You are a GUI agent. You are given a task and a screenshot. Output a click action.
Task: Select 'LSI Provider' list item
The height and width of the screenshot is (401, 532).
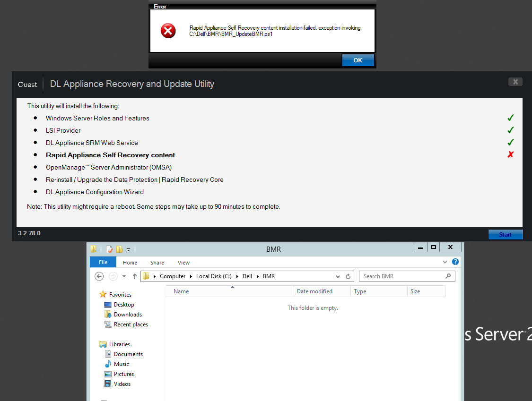click(x=63, y=130)
